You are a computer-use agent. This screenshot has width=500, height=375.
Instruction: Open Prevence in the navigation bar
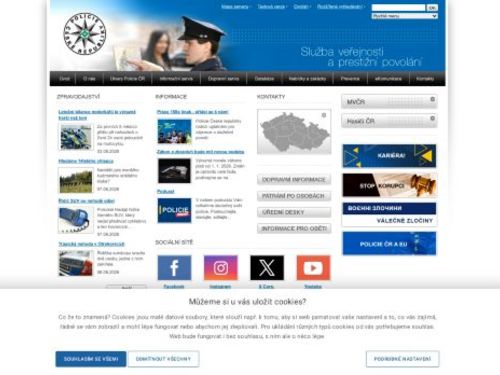click(350, 79)
